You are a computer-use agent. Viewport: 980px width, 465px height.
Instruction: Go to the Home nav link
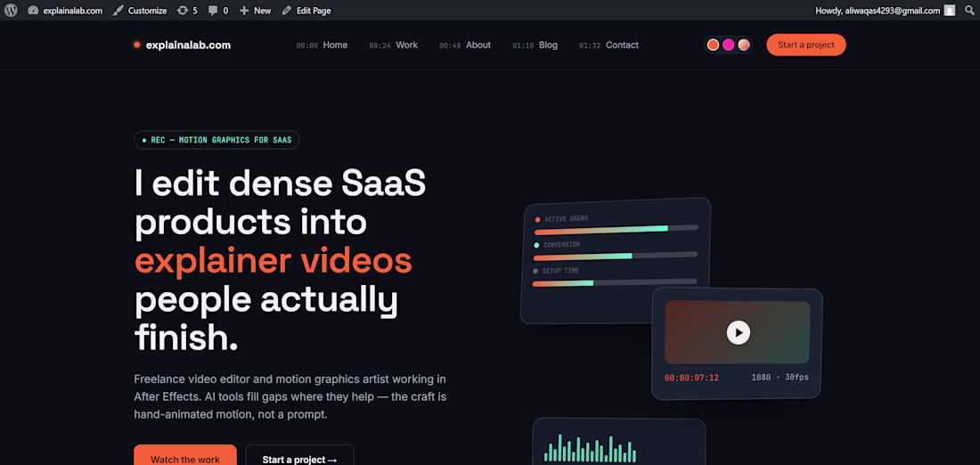point(322,45)
